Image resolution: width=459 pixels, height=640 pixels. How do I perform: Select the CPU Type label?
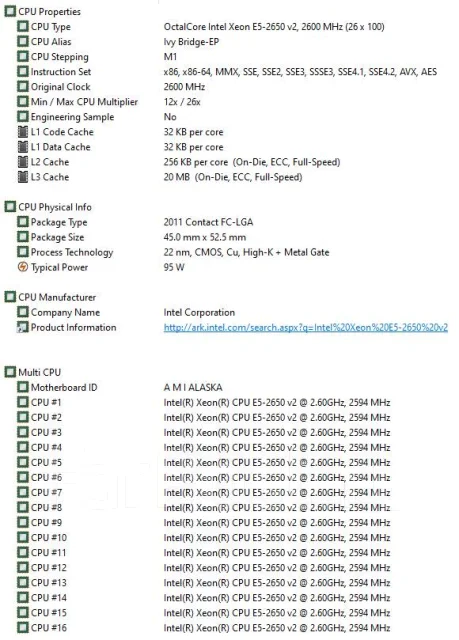tap(51, 27)
